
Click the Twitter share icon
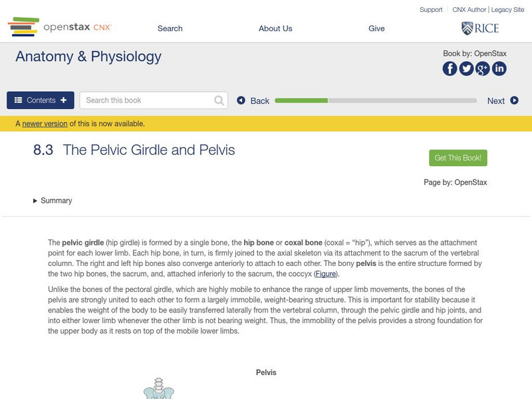coord(466,68)
